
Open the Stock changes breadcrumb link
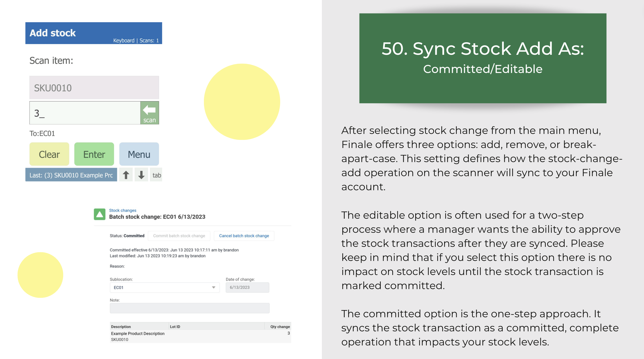[x=123, y=210]
